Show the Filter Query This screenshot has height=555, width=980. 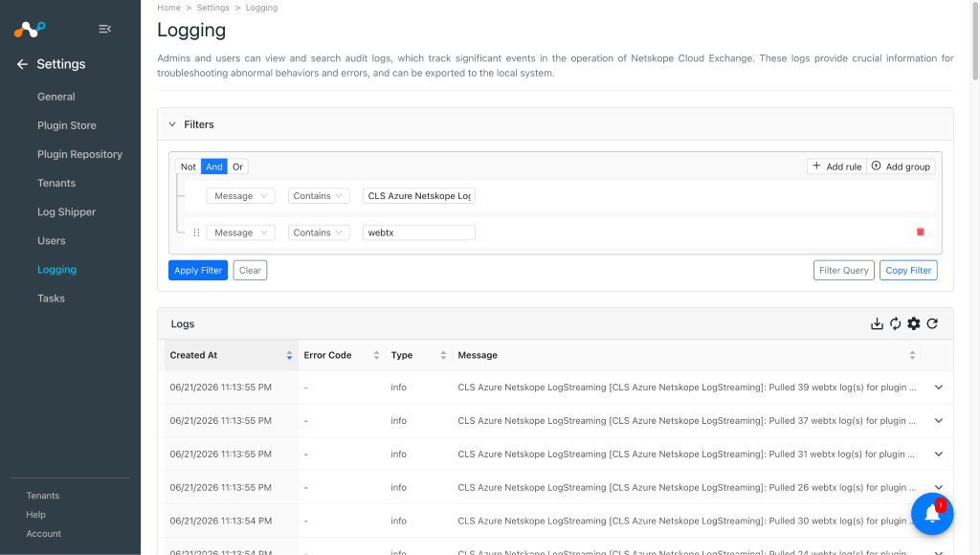coord(844,270)
